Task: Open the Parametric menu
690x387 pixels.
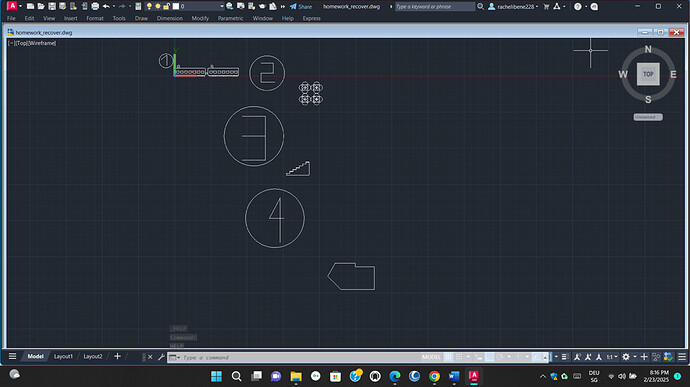Action: 230,18
